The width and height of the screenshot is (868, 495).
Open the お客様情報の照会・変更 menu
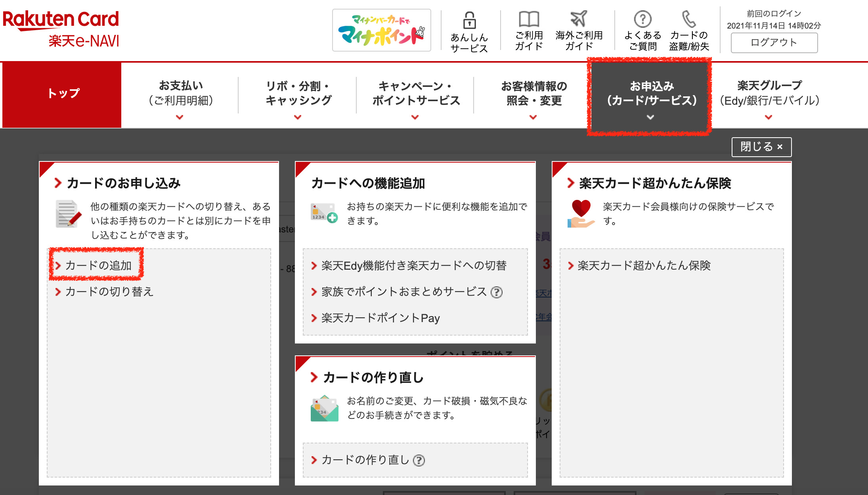[534, 93]
